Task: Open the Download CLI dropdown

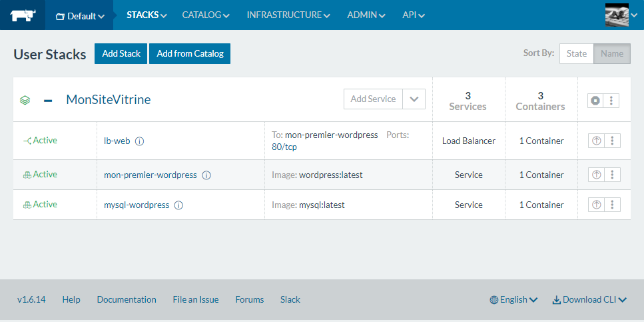Action: [589, 300]
